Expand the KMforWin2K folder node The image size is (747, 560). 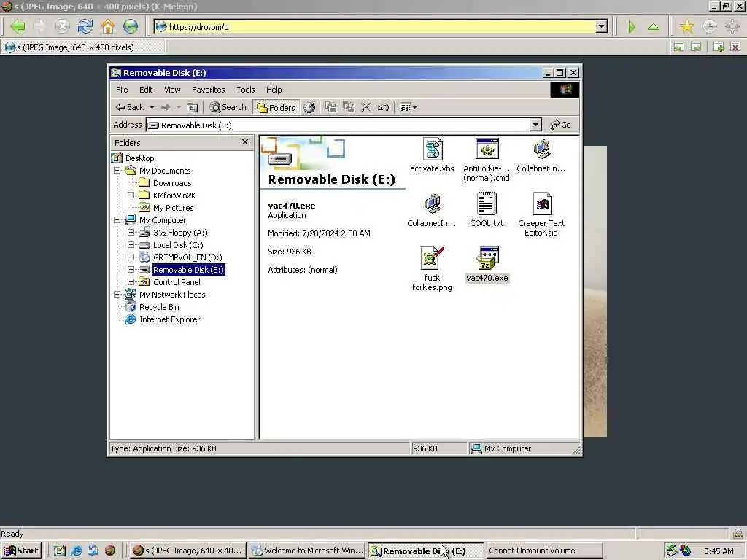tap(131, 195)
